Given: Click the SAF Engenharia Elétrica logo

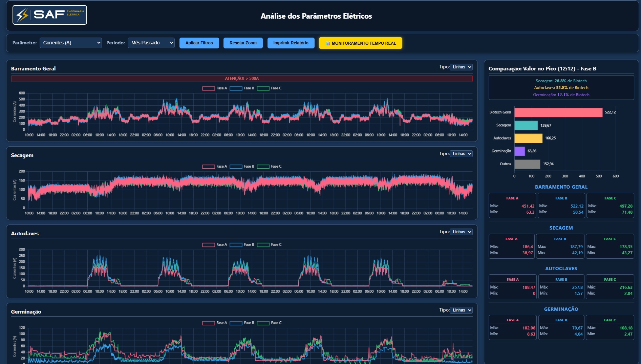Looking at the screenshot, I should 50,15.
